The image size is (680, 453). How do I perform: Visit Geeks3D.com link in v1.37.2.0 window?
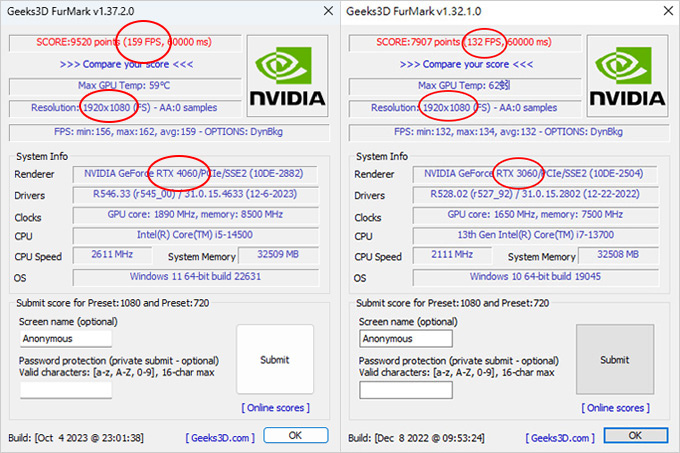click(x=220, y=438)
